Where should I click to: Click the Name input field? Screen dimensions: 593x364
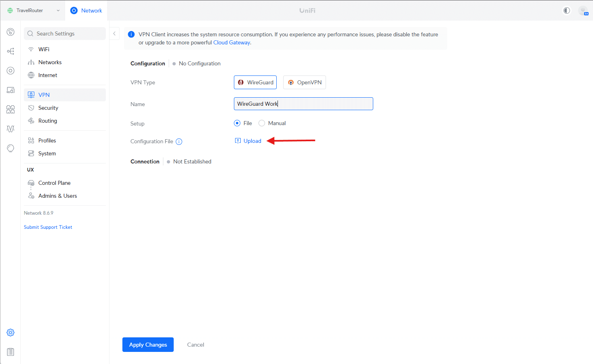click(303, 104)
